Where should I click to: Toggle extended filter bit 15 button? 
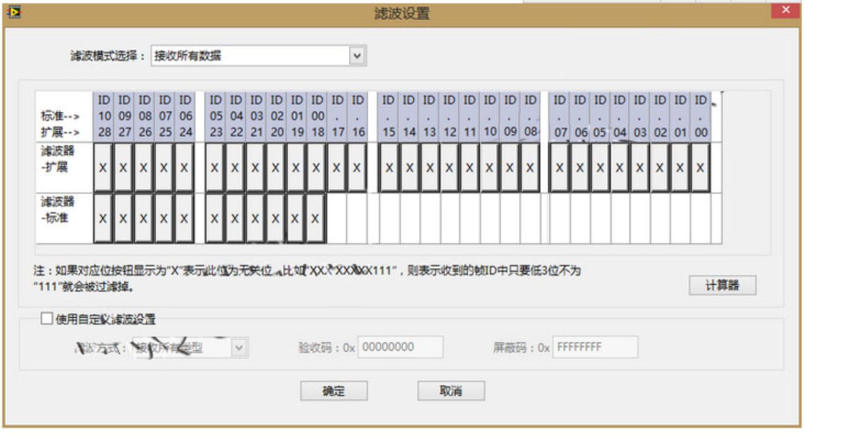[x=389, y=168]
